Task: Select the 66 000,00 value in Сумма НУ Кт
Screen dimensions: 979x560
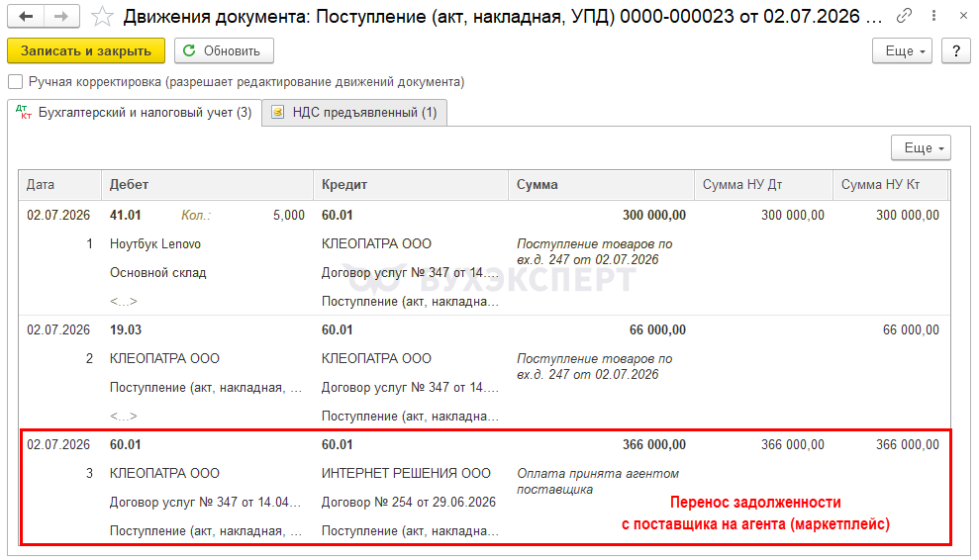Action: point(911,330)
